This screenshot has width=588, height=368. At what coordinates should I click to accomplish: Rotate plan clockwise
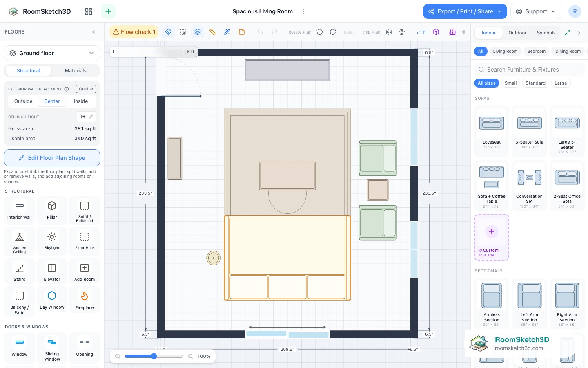(333, 32)
